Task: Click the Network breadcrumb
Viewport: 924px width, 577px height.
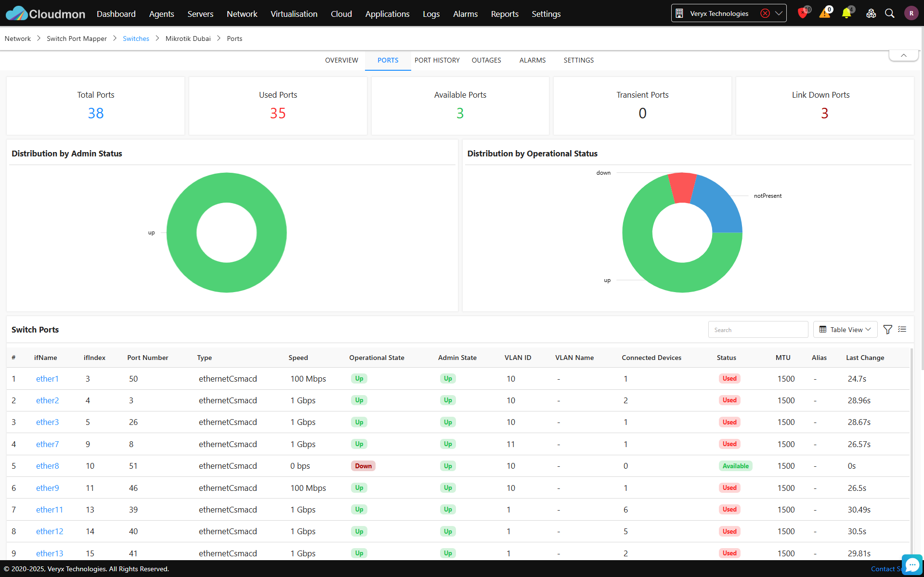Action: point(18,38)
